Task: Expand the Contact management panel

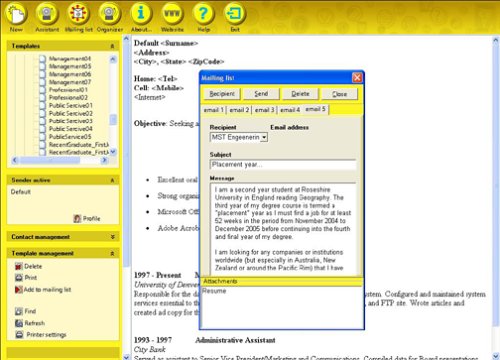Action: (x=112, y=237)
